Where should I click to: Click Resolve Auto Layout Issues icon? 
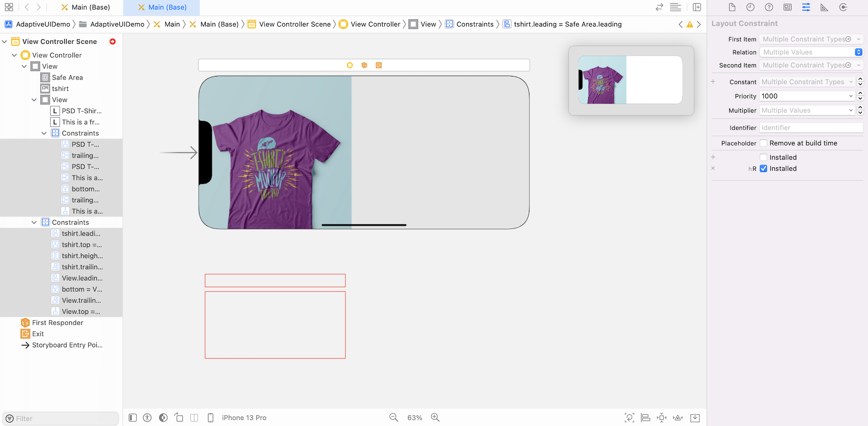[678, 418]
